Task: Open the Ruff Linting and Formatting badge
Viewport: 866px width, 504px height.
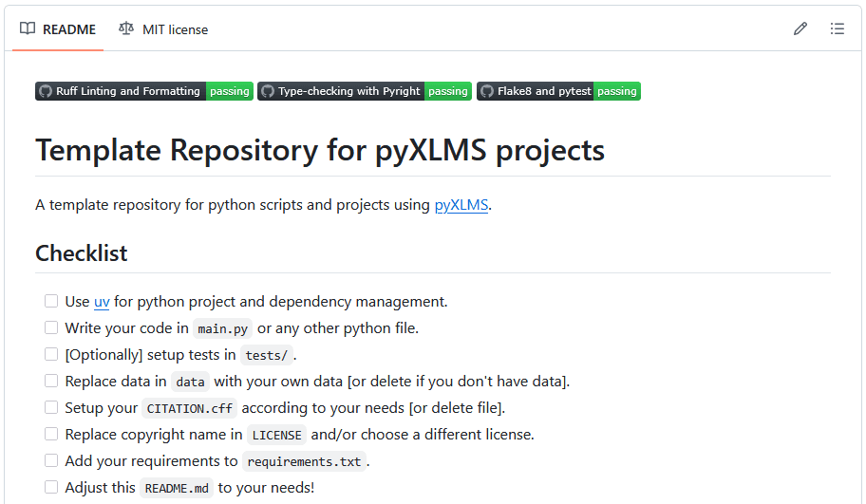Action: coord(144,91)
